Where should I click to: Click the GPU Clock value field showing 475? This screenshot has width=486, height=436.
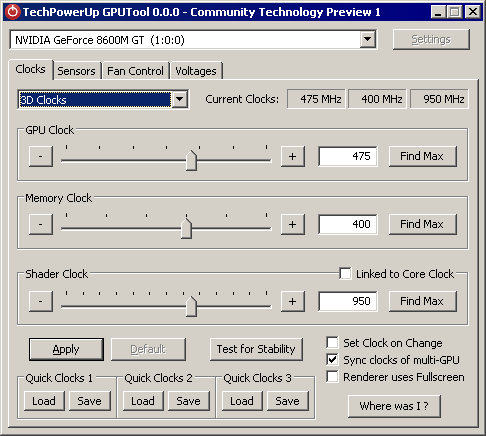click(x=348, y=156)
